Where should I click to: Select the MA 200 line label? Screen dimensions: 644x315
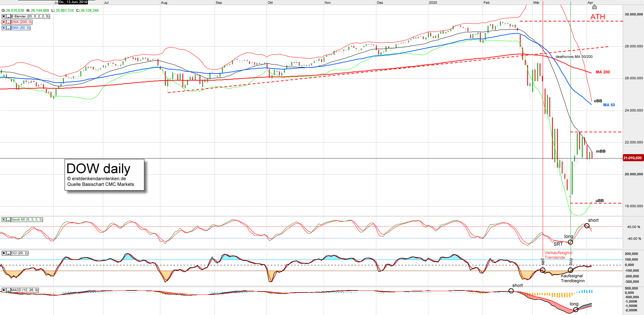tap(603, 72)
